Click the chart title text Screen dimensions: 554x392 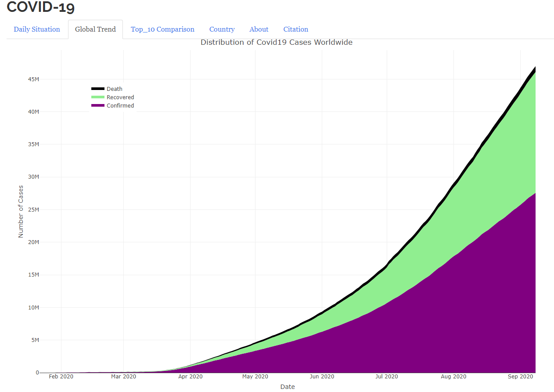click(277, 43)
